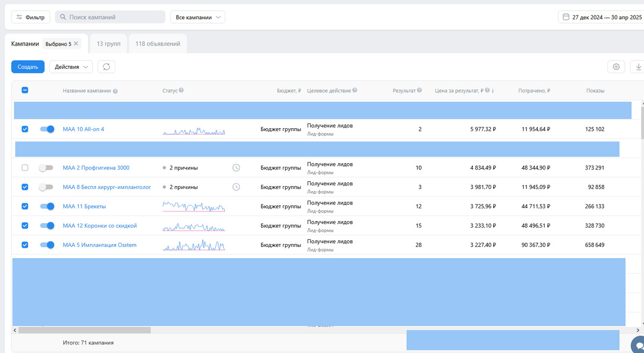Image resolution: width=644 pixels, height=353 pixels.
Task: Open the MAA 11 Брекеты campaign
Action: pos(84,207)
